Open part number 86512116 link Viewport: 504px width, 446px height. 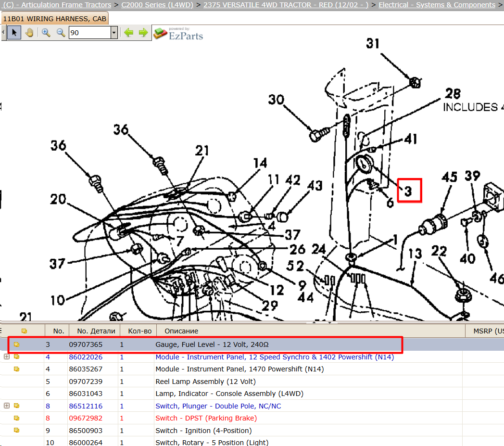tap(86, 406)
